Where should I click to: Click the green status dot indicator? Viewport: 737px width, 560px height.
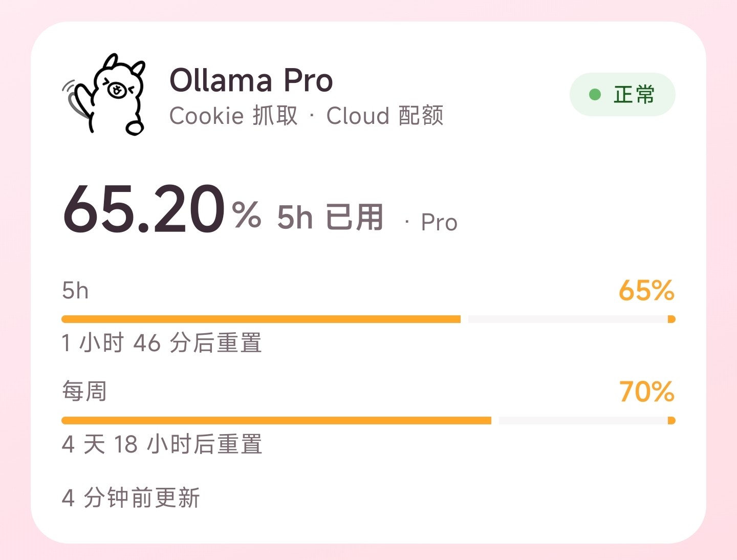click(595, 95)
